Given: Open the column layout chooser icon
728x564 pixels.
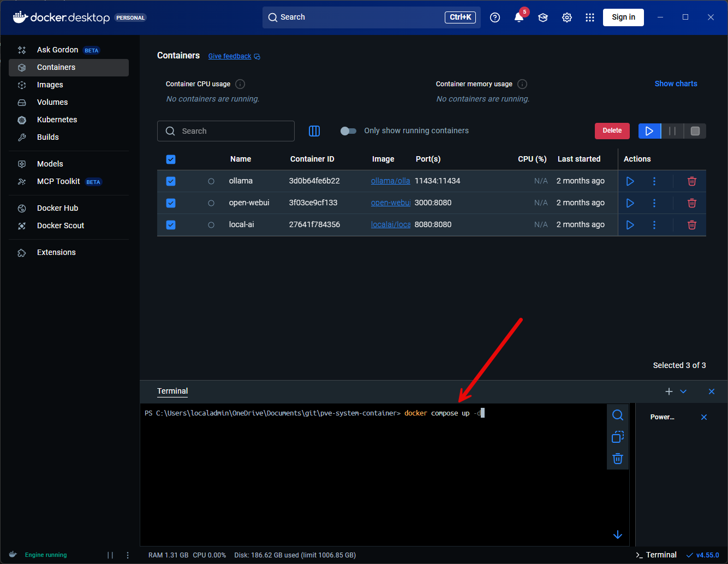Looking at the screenshot, I should [314, 131].
